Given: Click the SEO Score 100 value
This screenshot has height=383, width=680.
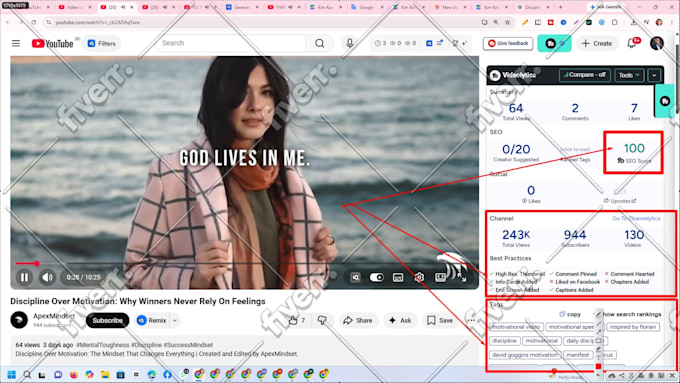Looking at the screenshot, I should pyautogui.click(x=634, y=148).
